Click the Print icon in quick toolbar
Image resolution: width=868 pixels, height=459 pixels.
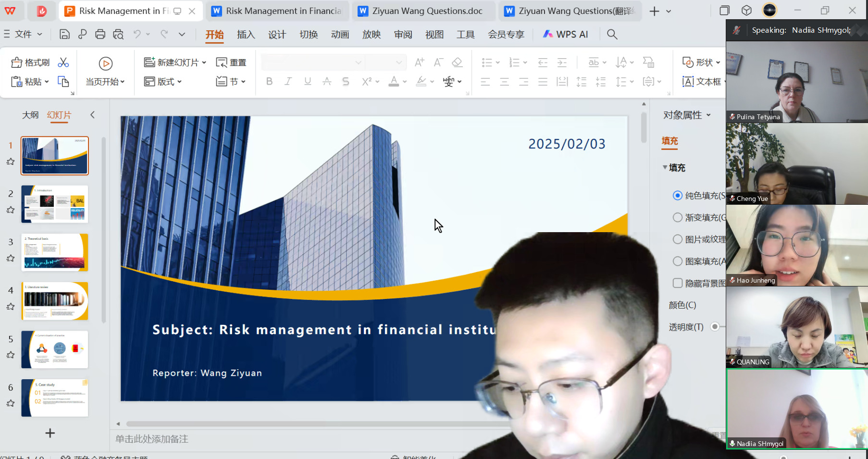tap(100, 34)
